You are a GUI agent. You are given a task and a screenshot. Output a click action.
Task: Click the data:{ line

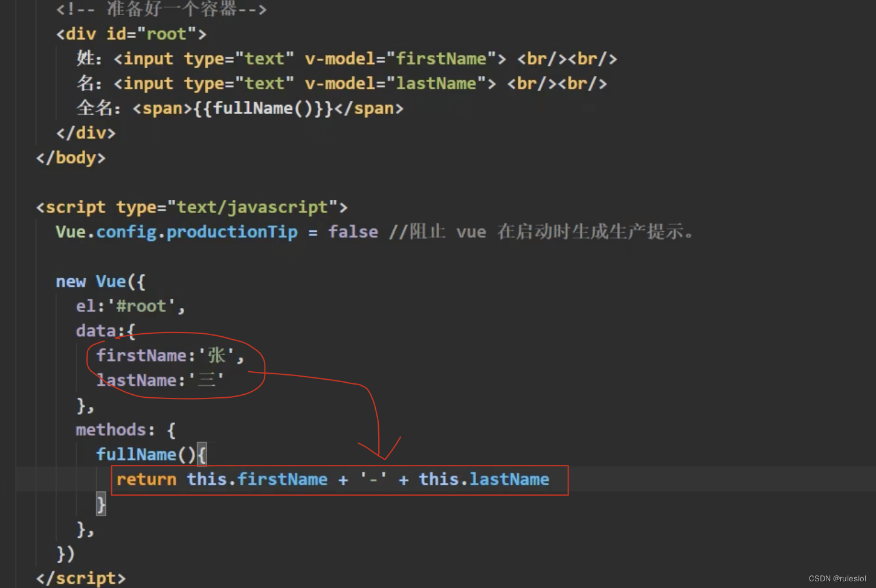click(106, 331)
